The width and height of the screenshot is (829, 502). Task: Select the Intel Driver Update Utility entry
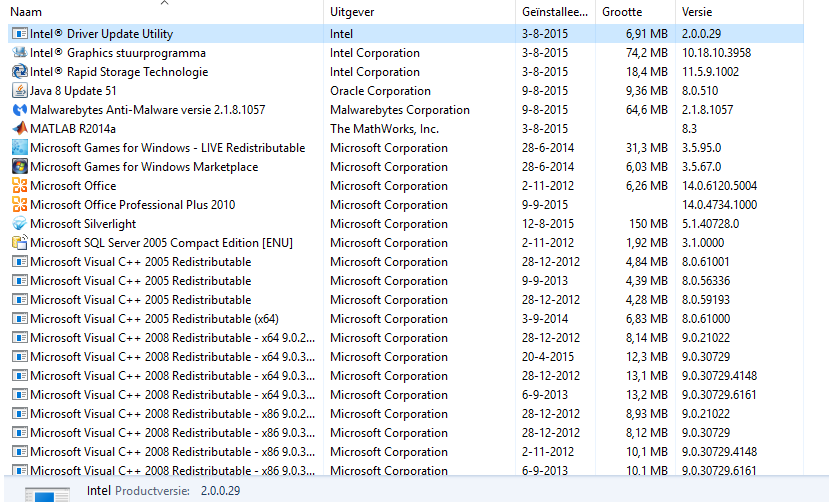click(406, 34)
